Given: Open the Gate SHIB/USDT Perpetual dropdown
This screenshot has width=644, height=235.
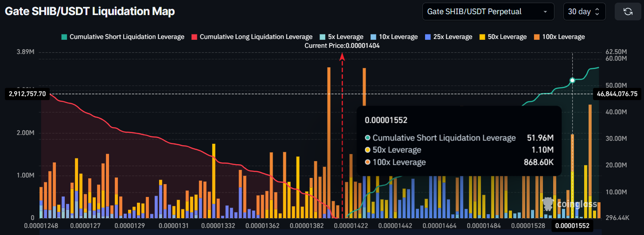Looking at the screenshot, I should point(488,12).
